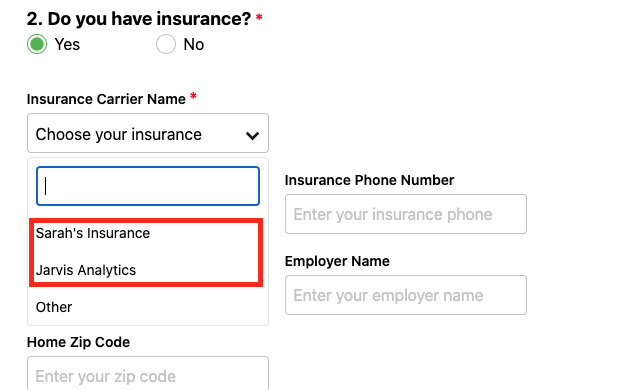Image resolution: width=635 pixels, height=390 pixels.
Task: Click the red asterisk beside Insurance Carrier Name
Action: [193, 96]
